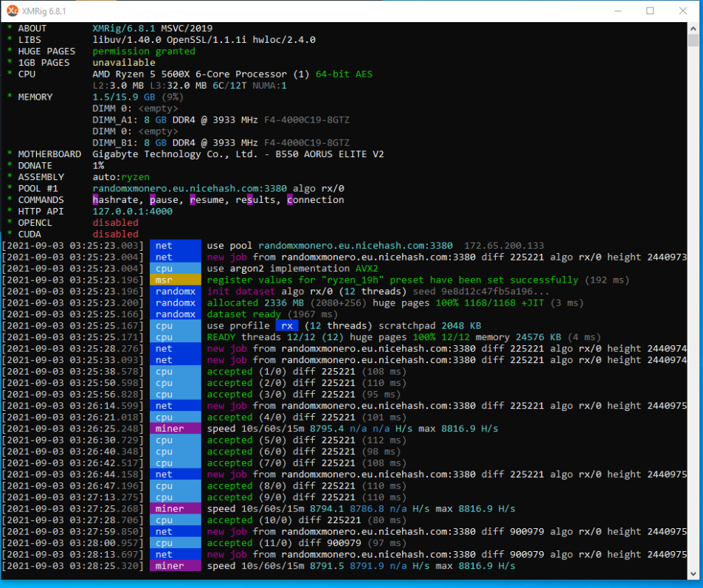Click the 'init dataset' randomx log line
This screenshot has height=588, width=703.
[378, 291]
